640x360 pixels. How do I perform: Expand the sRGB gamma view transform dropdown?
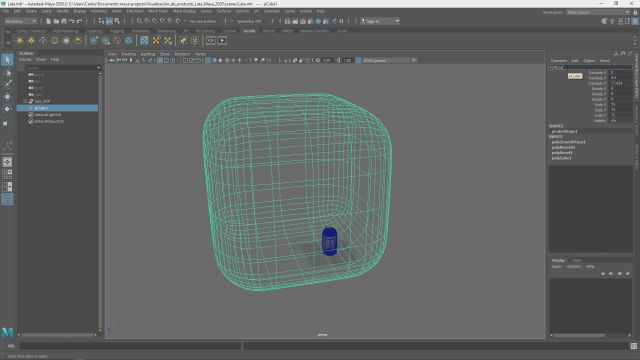[x=389, y=60]
